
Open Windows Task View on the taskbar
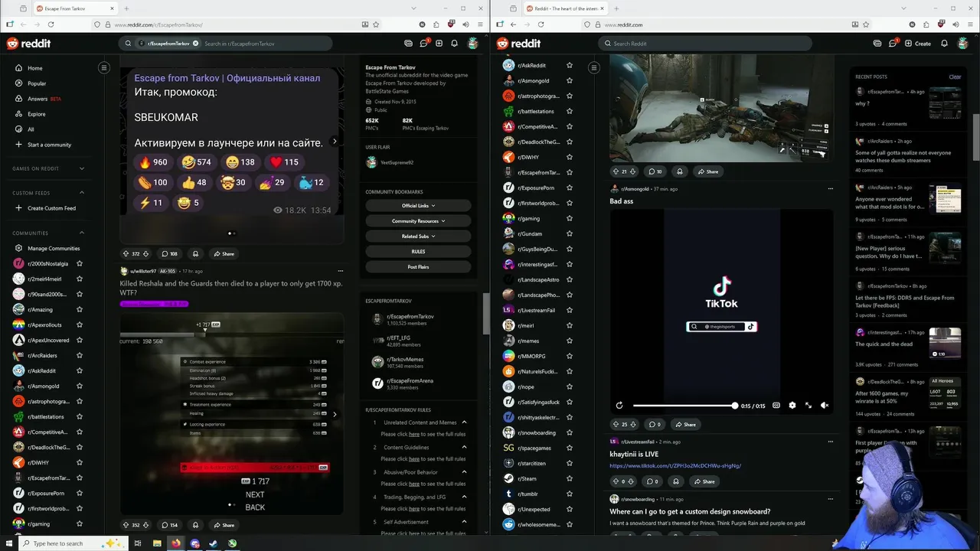click(x=138, y=543)
